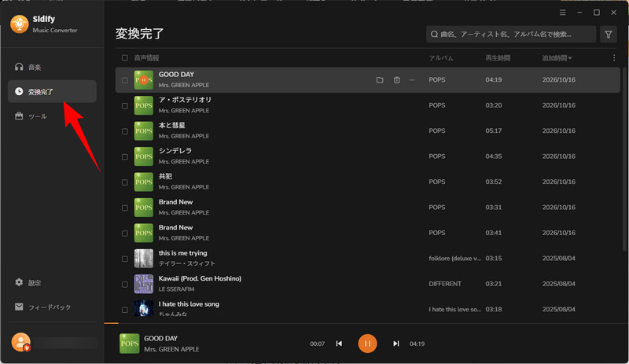Click the elapsed time 00:07
This screenshot has width=629, height=364.
point(318,344)
